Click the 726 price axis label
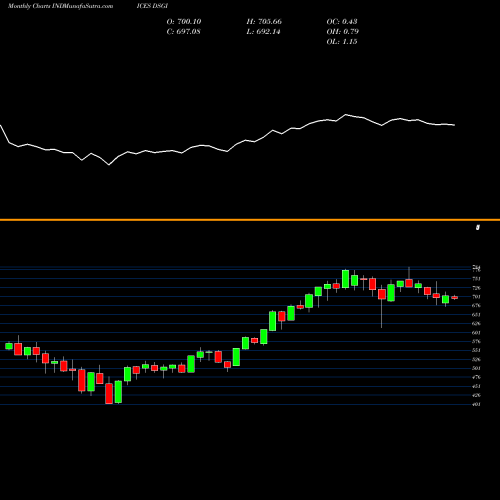The width and height of the screenshot is (500, 500). (x=476, y=288)
